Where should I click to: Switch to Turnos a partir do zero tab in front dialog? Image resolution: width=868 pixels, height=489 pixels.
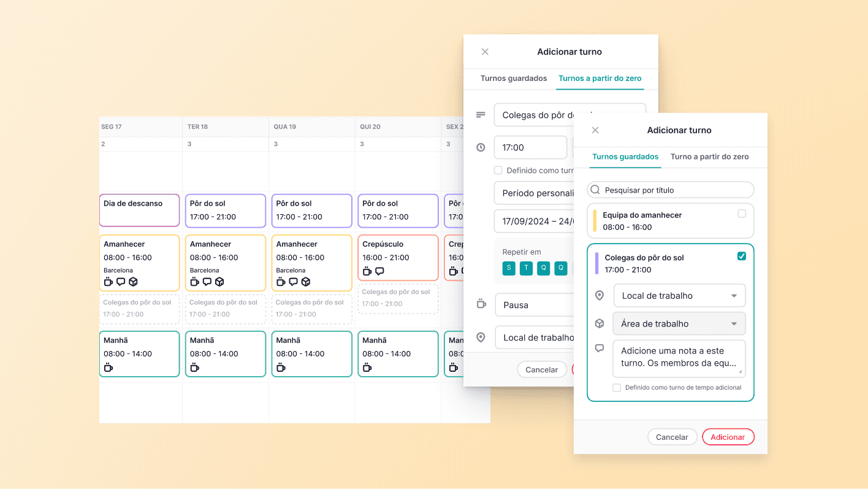(x=709, y=156)
